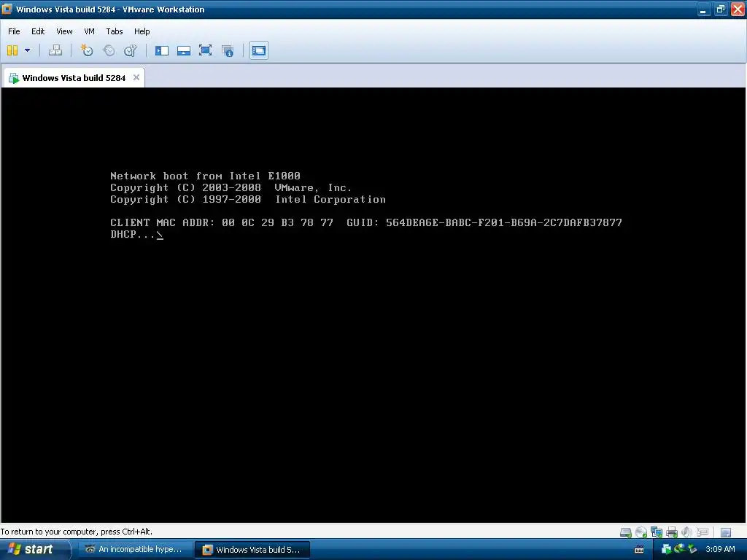Open the Help menu

tap(142, 31)
